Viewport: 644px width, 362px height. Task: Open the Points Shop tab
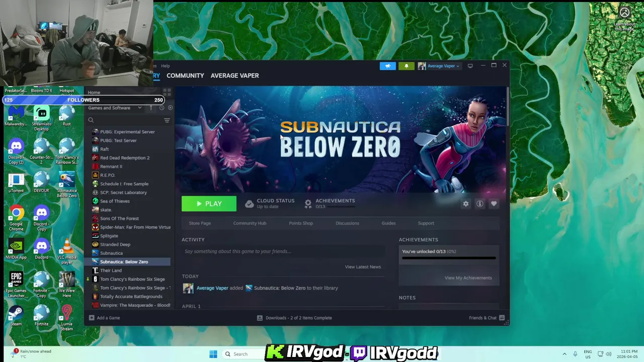click(301, 223)
